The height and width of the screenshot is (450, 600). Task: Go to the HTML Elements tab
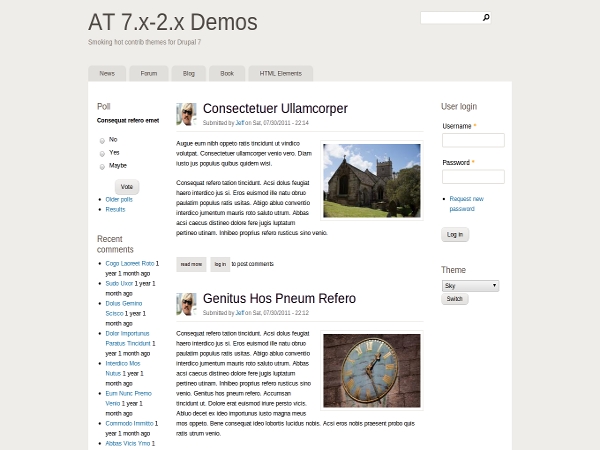pyautogui.click(x=280, y=73)
